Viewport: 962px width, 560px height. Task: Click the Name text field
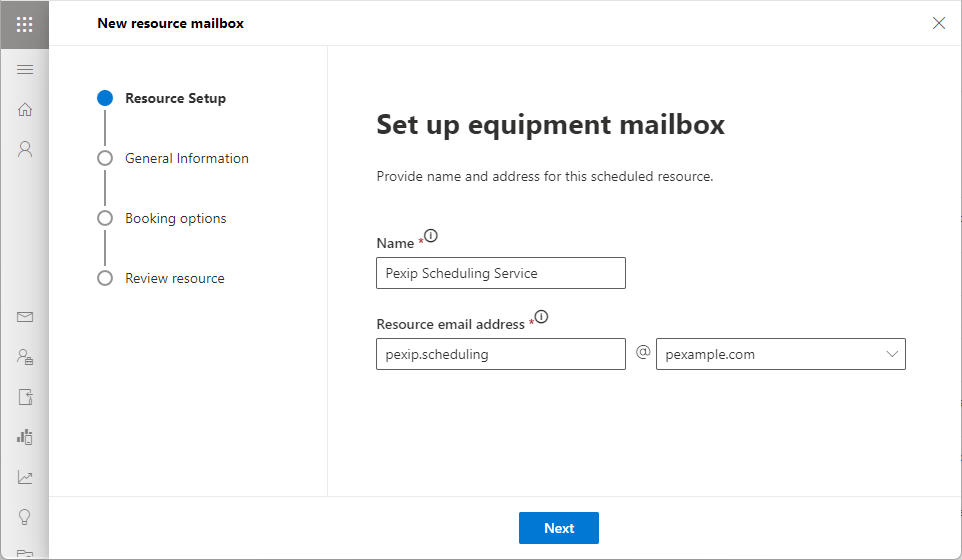point(500,273)
